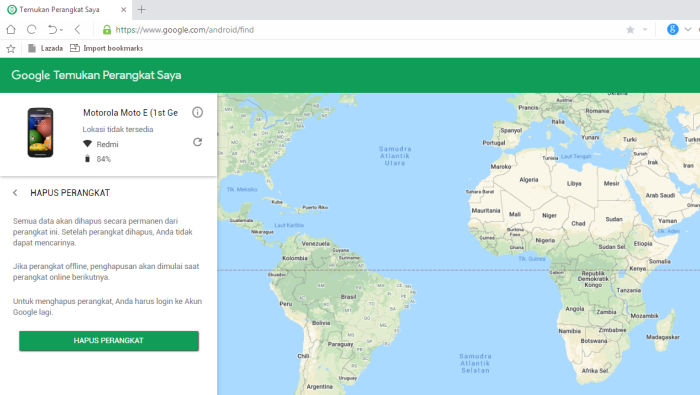Click the HAPUS PERANGKAT section heading
Viewport: 700px width, 395px height.
click(x=70, y=193)
